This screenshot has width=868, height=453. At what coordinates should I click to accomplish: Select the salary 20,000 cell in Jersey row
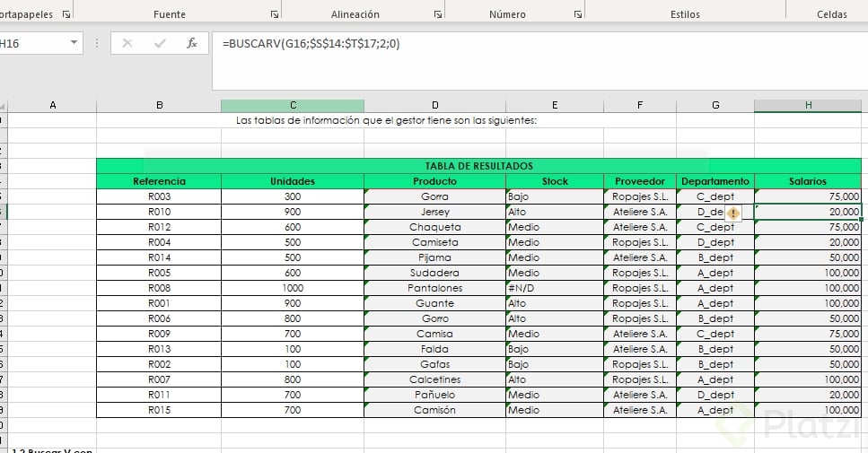point(808,212)
